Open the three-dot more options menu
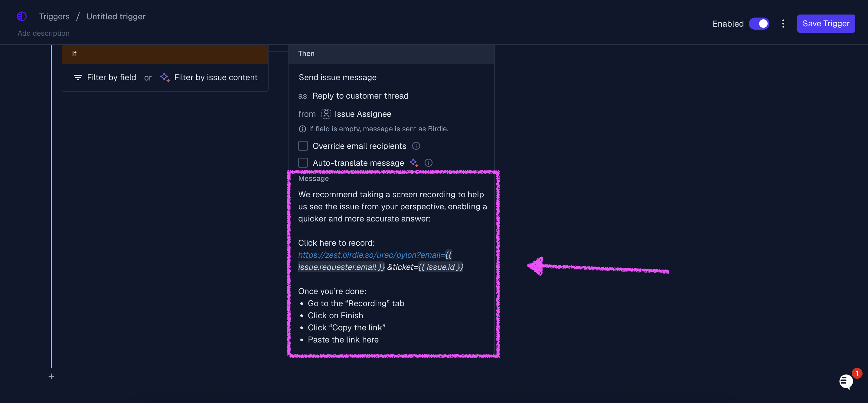Screen dimensions: 868x403 (783, 24)
